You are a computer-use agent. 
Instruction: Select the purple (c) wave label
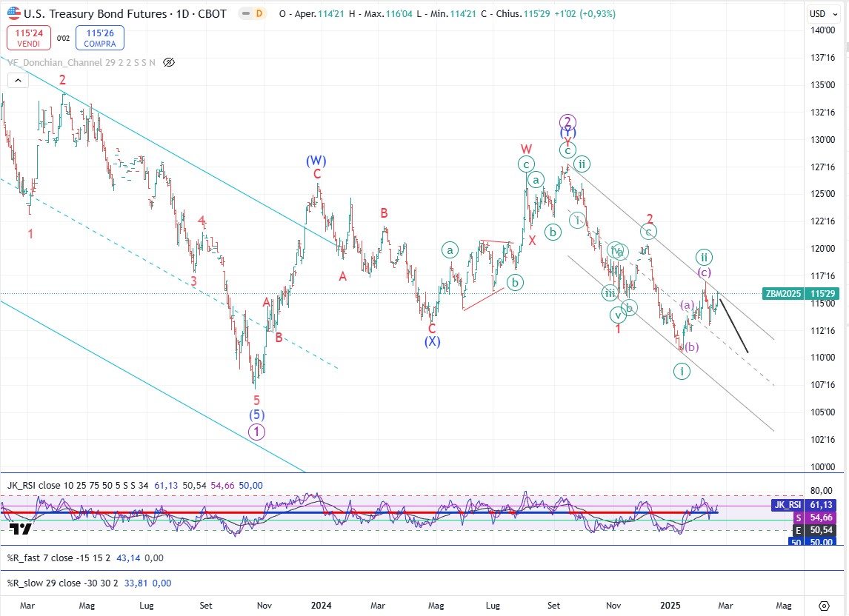coord(704,272)
